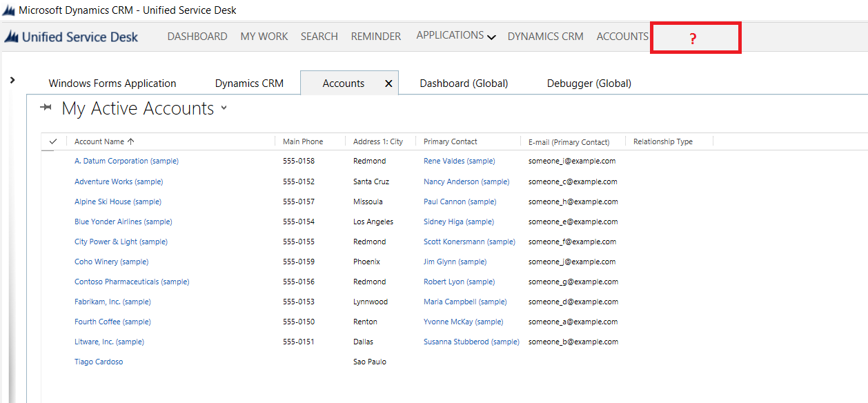Switch to the Debugger (Global) tab
Image resolution: width=868 pixels, height=403 pixels.
coord(589,83)
